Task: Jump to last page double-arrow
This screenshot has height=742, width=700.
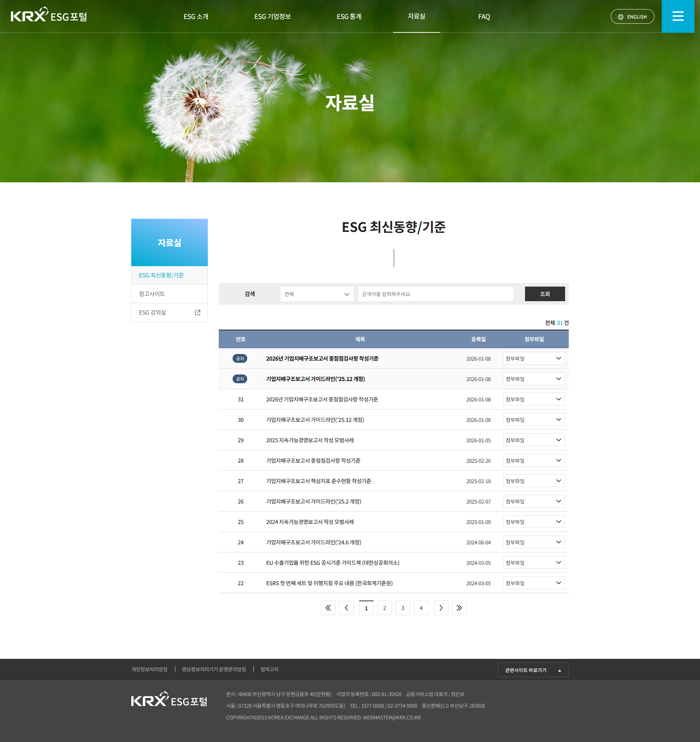Action: [x=459, y=607]
